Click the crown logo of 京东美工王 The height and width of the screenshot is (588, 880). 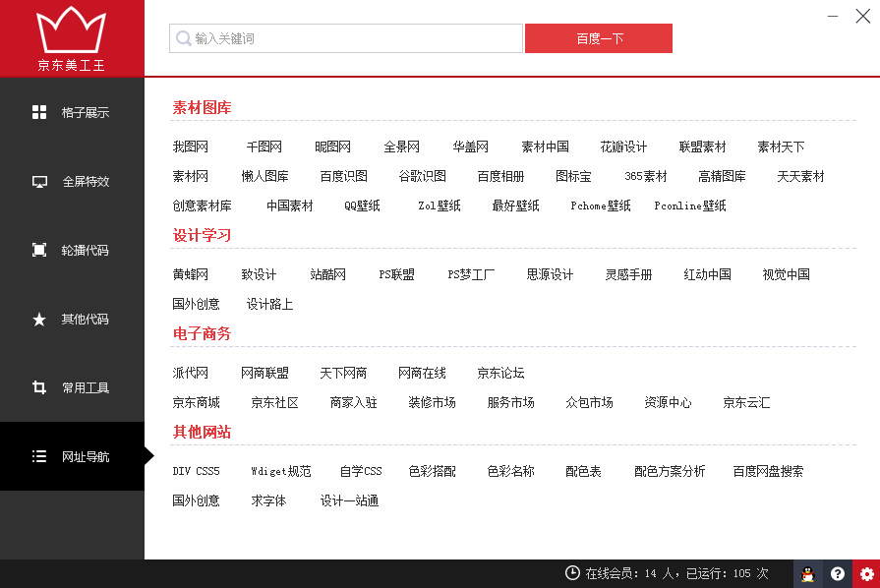71,31
